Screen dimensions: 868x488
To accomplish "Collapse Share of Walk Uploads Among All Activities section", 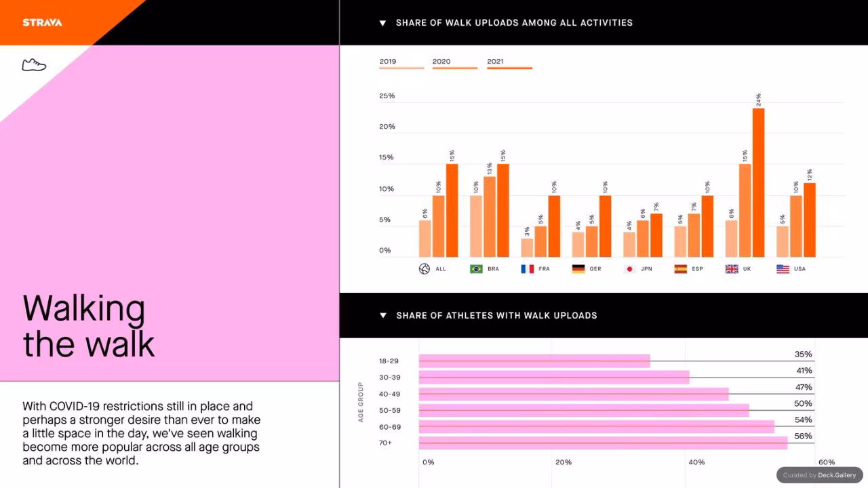I will coord(383,23).
